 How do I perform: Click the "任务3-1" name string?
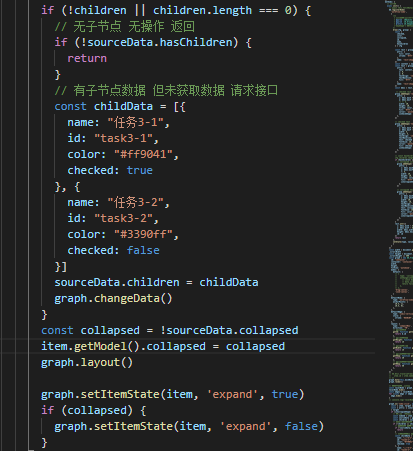pos(138,122)
